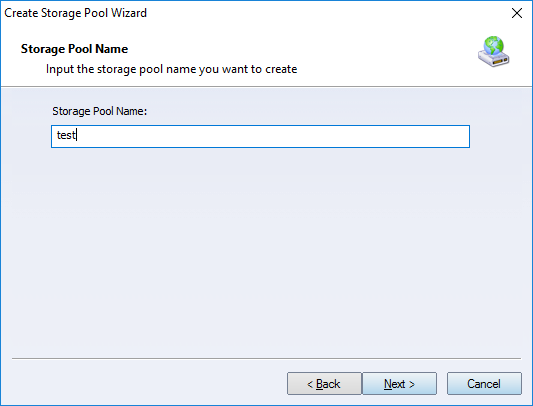The image size is (533, 406).
Task: Click the gray disk base of the header icon
Action: coord(494,59)
